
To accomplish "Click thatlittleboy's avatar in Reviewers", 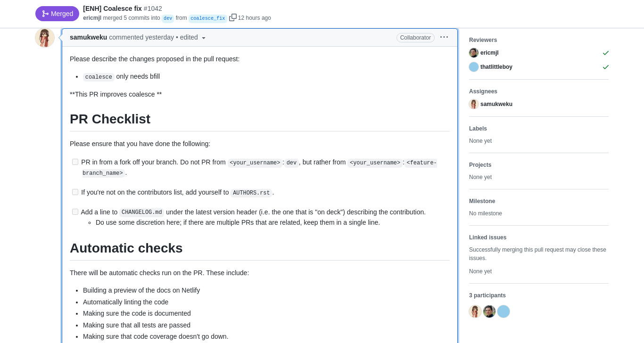I will click(474, 67).
